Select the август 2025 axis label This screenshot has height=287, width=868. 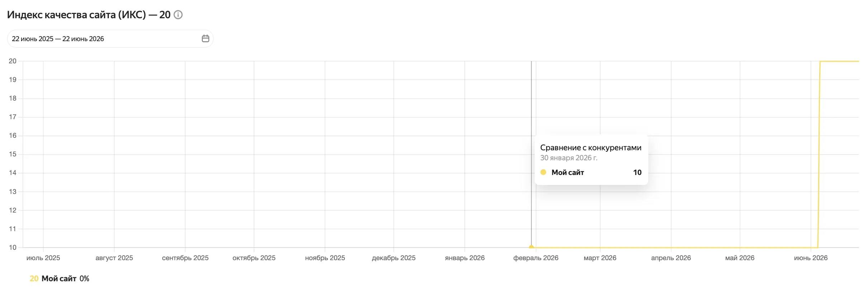(x=114, y=258)
